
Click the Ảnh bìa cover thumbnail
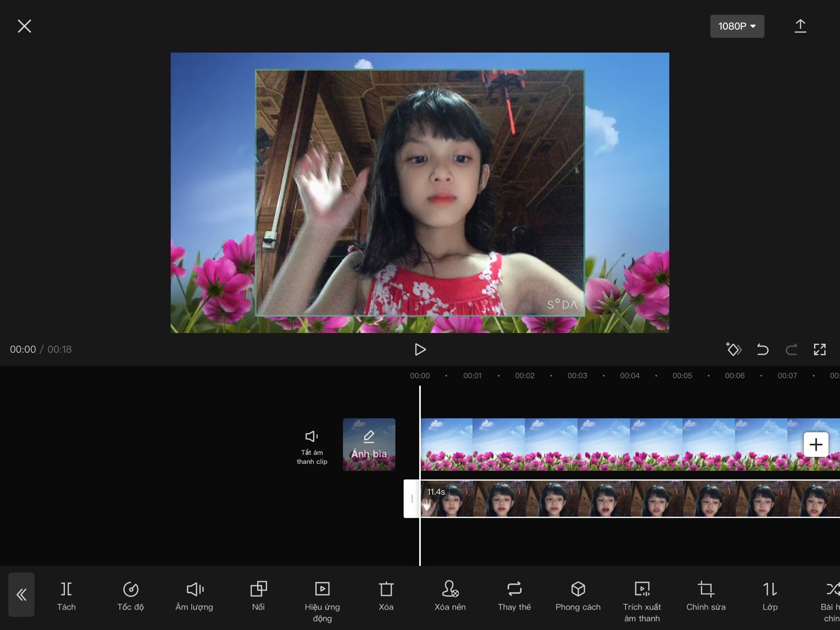pyautogui.click(x=369, y=444)
